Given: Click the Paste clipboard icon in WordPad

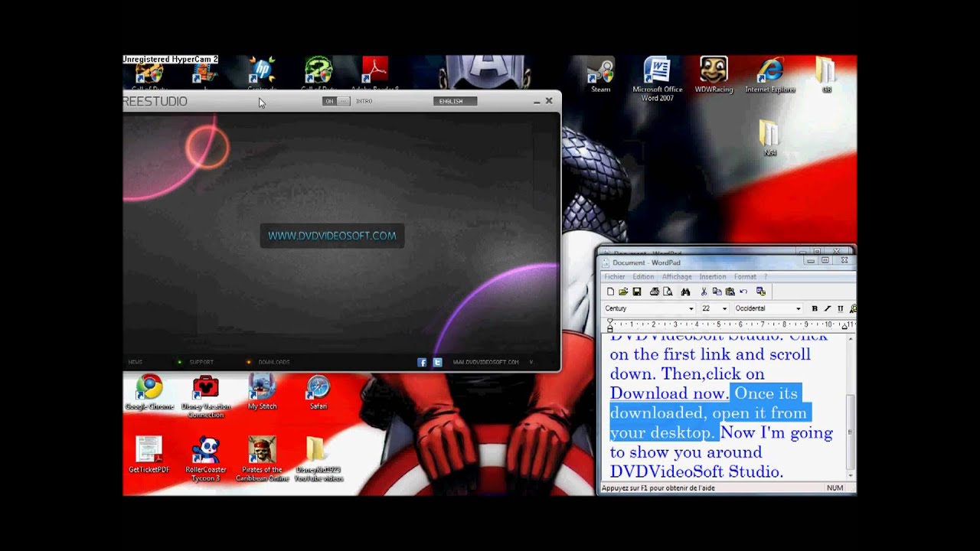Looking at the screenshot, I should (730, 292).
